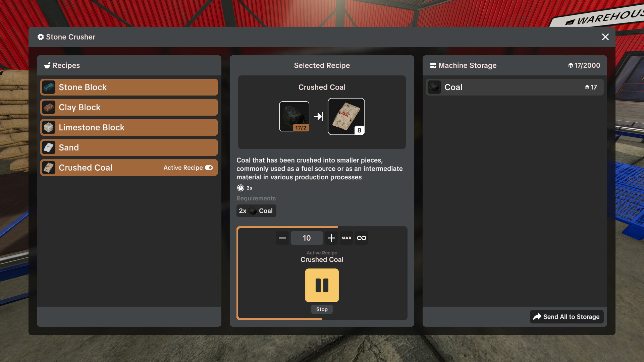Click the Coal icon in Machine Storage
This screenshot has width=644, height=362.
tap(434, 87)
